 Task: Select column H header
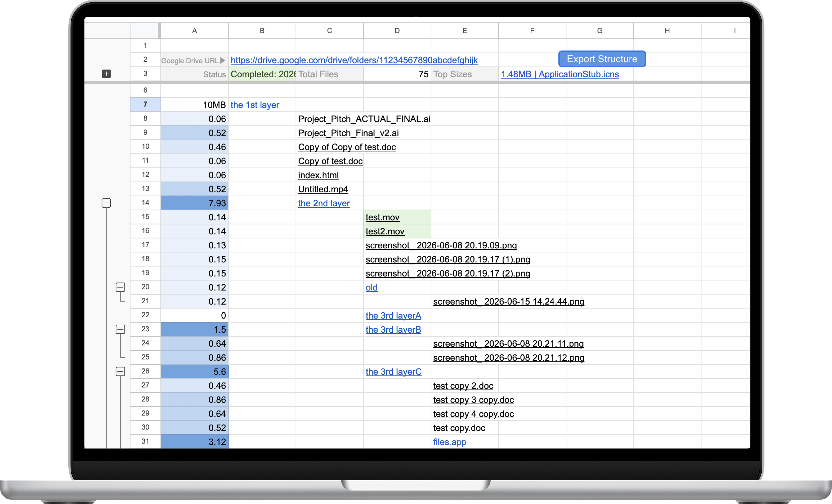[x=667, y=31]
